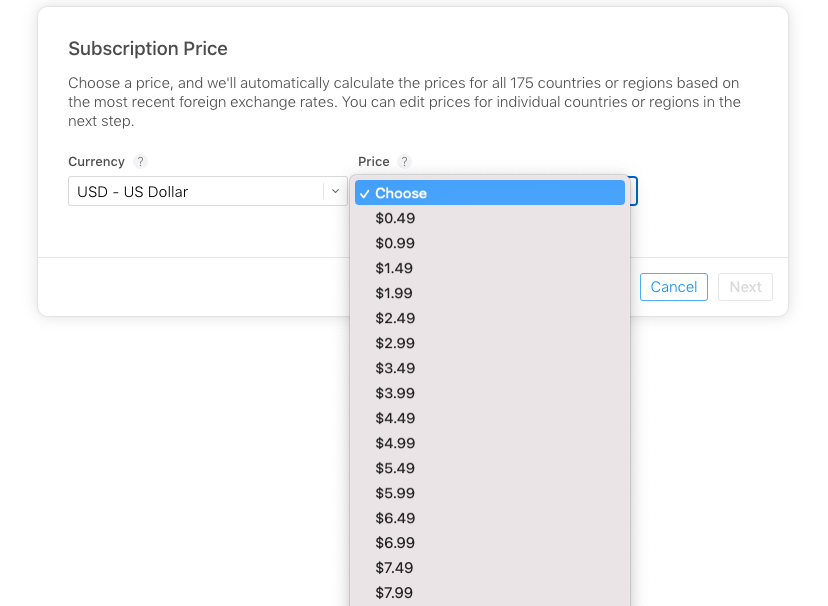Choose $0.99 from the price list
The image size is (828, 606).
coord(395,243)
